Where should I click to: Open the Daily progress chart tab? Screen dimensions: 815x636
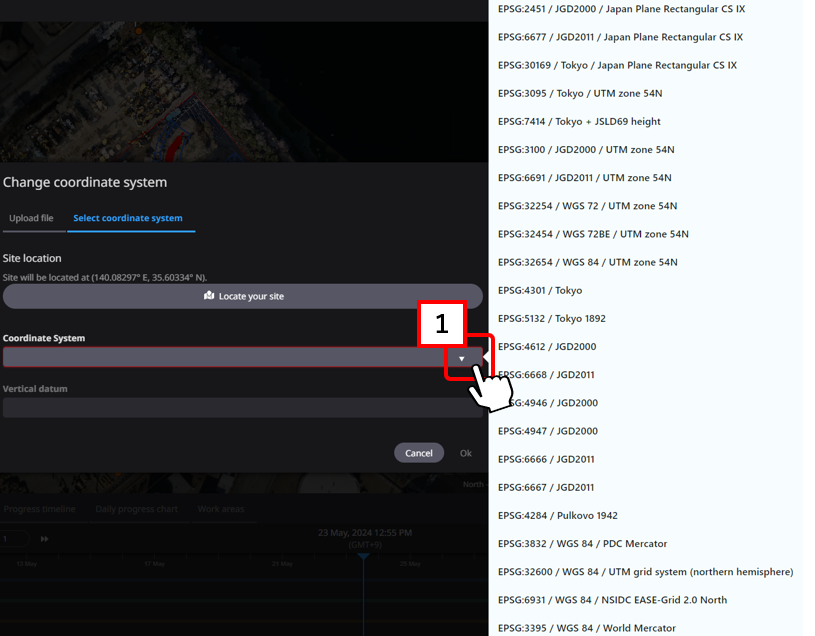(x=136, y=509)
